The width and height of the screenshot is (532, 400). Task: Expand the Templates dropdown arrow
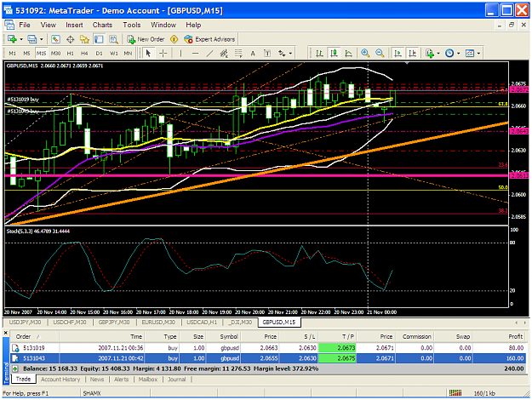tap(478, 54)
